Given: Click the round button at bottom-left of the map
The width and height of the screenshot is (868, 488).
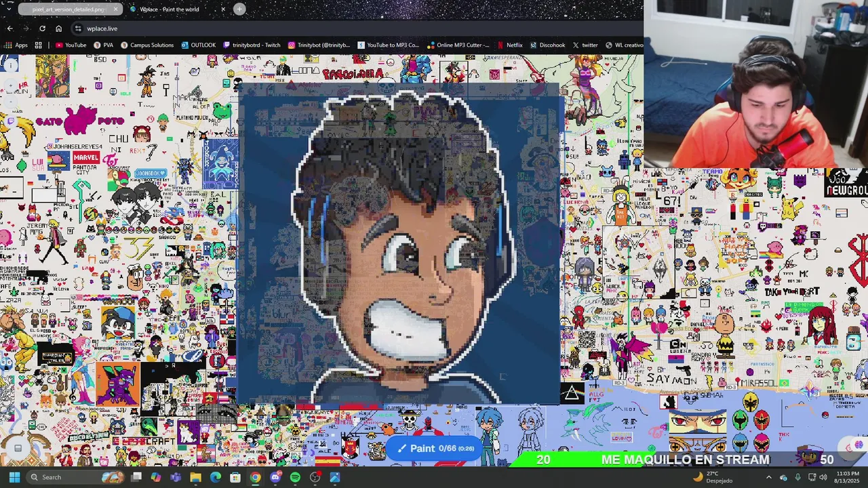Looking at the screenshot, I should coord(18,447).
